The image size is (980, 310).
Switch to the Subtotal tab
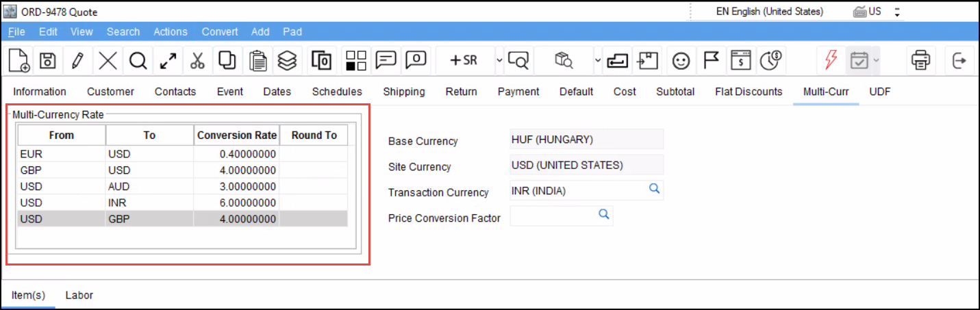tap(675, 91)
